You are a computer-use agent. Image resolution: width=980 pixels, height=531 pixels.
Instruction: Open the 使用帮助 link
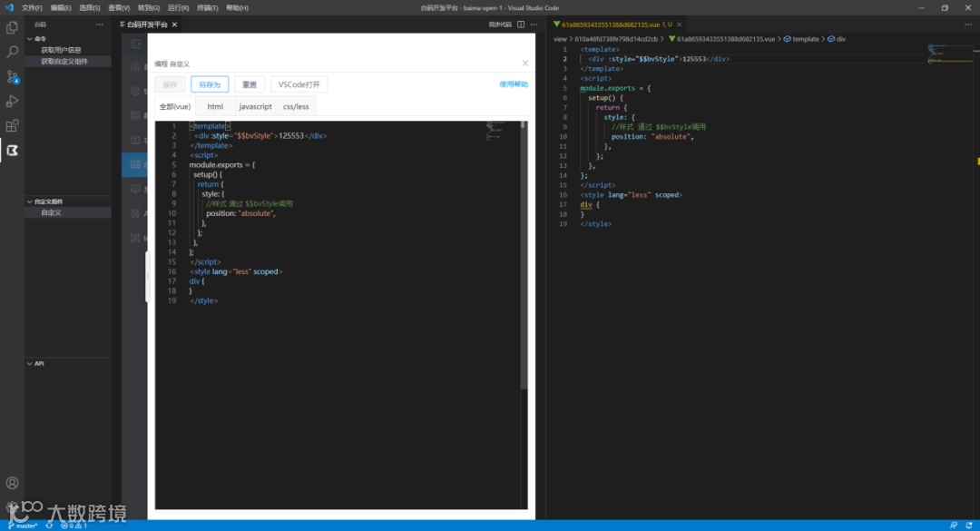[x=513, y=84]
